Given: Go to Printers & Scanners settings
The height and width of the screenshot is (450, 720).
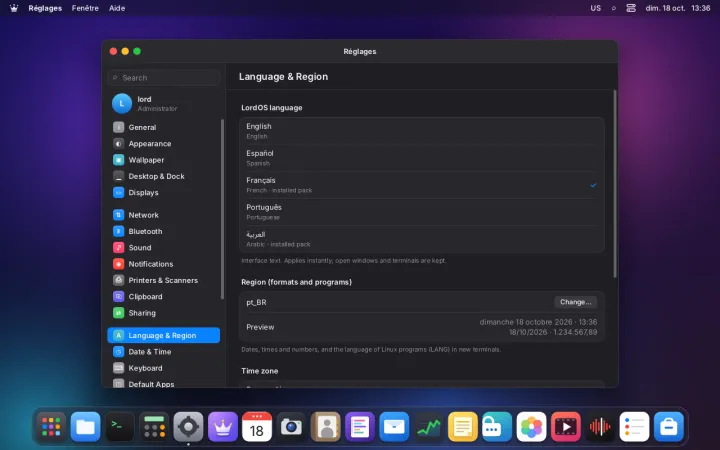Looking at the screenshot, I should point(163,280).
